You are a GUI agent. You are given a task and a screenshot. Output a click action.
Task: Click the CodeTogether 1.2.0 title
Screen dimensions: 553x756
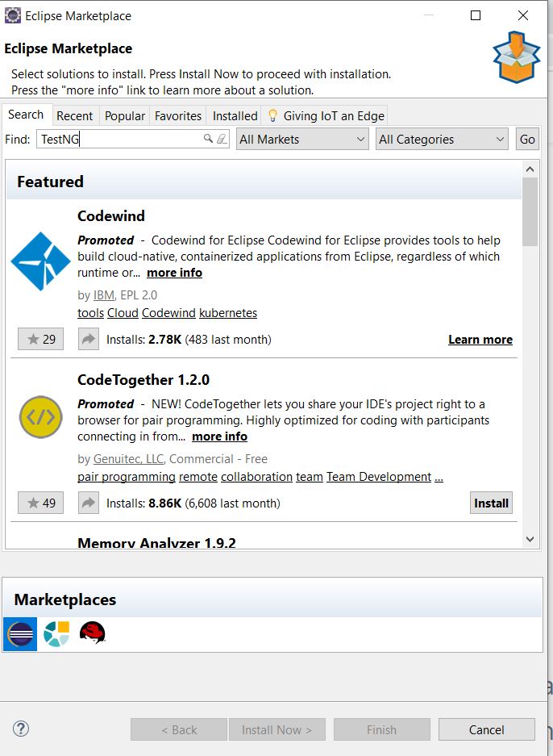pos(143,380)
